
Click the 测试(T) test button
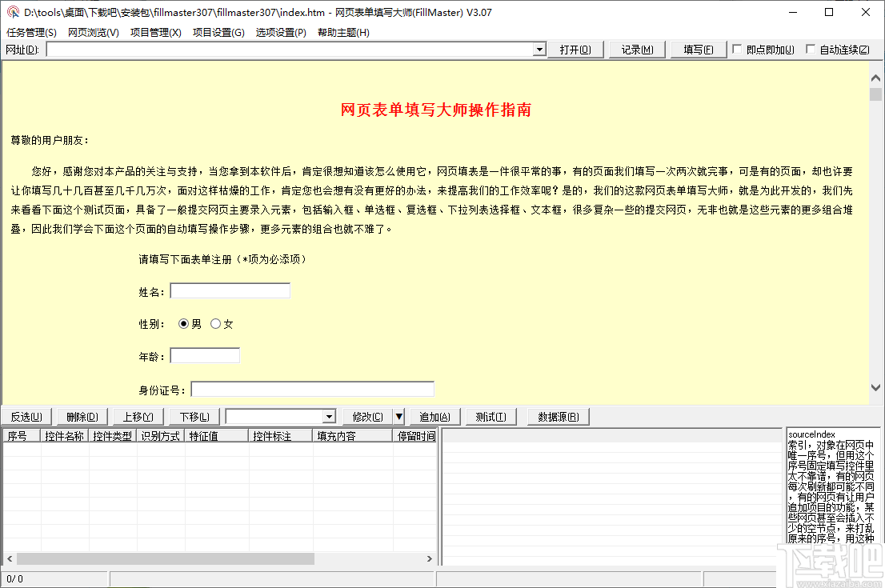[491, 416]
